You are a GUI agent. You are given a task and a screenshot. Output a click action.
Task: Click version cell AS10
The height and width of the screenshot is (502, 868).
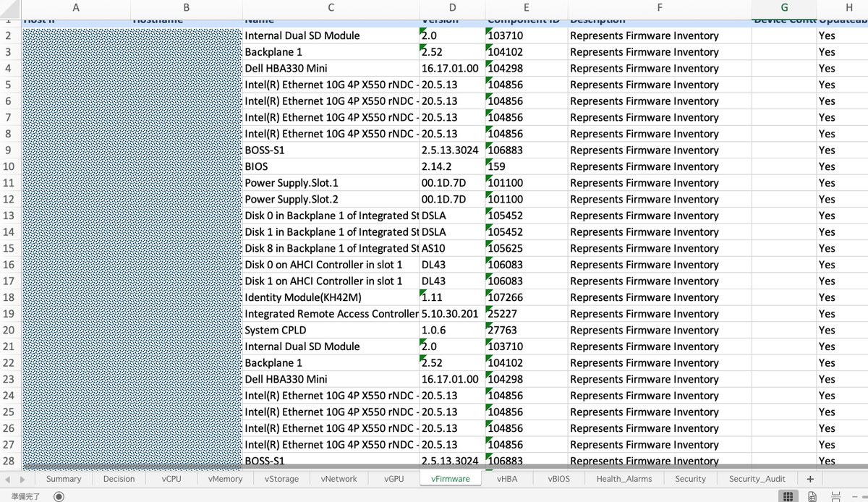(453, 248)
